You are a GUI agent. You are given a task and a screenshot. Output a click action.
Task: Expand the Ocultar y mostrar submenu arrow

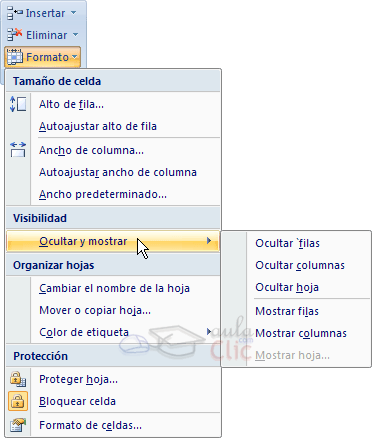point(209,240)
